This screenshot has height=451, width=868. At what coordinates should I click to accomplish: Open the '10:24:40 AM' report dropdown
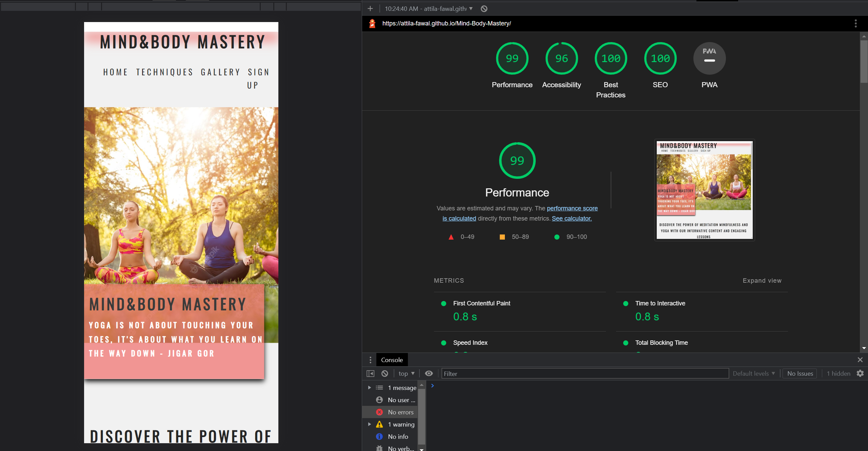[427, 8]
